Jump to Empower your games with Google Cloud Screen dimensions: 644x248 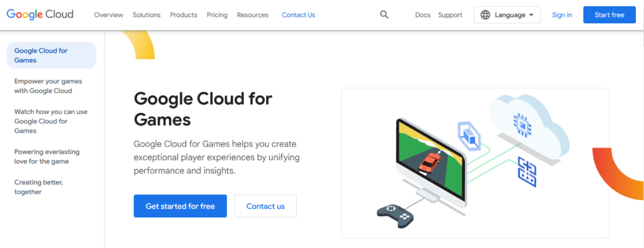[48, 86]
